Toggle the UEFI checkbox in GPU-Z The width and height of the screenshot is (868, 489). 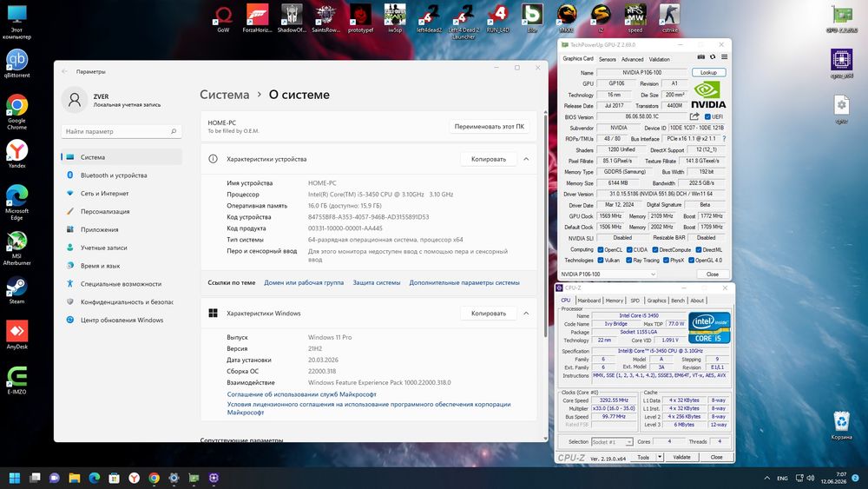pos(707,117)
